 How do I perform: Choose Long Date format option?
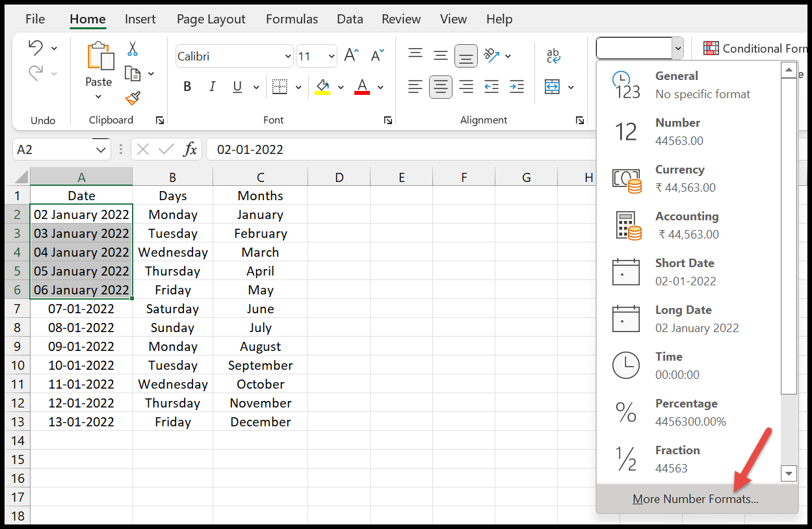click(x=688, y=319)
